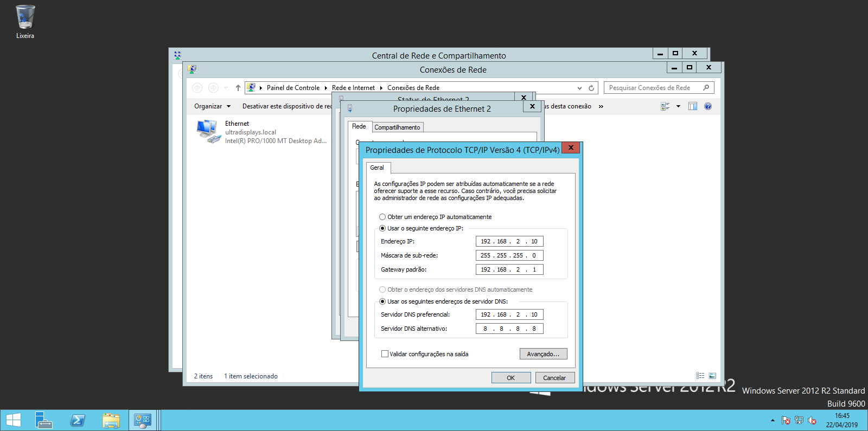Screen dimensions: 868x431
Task: Toggle the preview pane icon
Action: click(x=693, y=106)
